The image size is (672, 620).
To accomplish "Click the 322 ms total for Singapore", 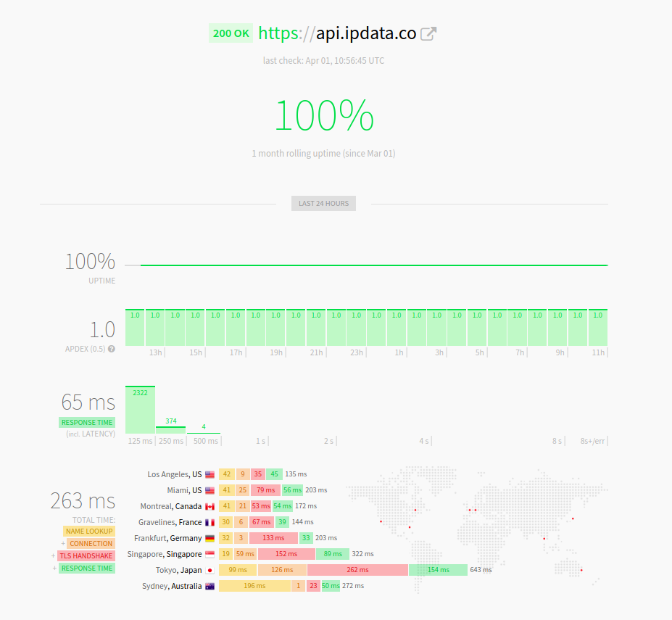I will [x=362, y=555].
